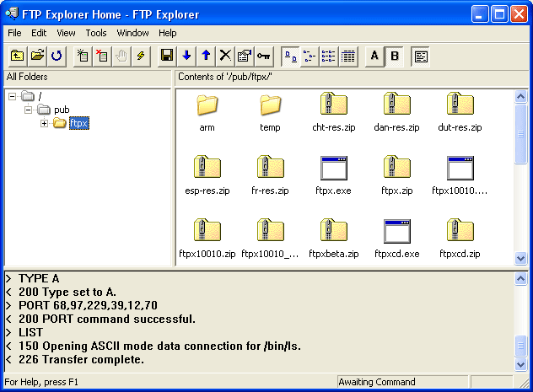Screen dimensions: 533x392
Task: Click the quick connect lightning icon
Action: coord(141,56)
